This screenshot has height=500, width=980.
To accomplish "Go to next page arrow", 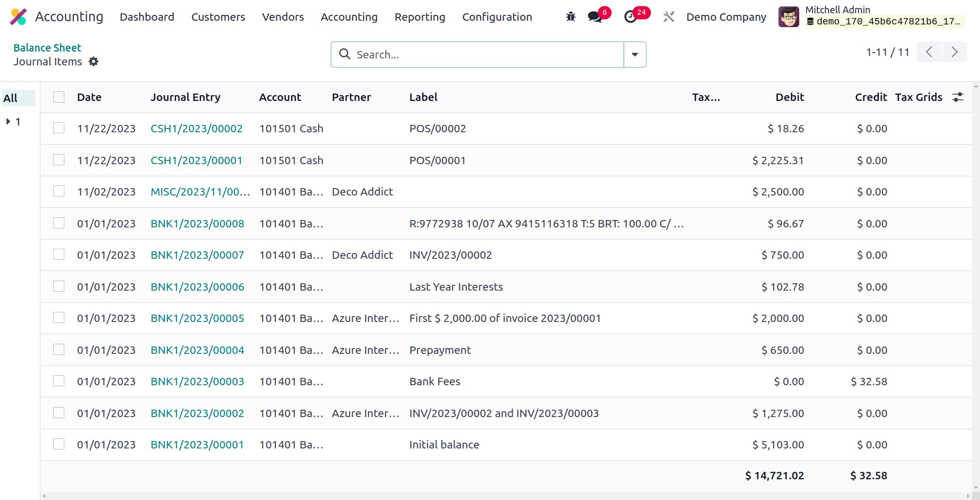I will (954, 52).
